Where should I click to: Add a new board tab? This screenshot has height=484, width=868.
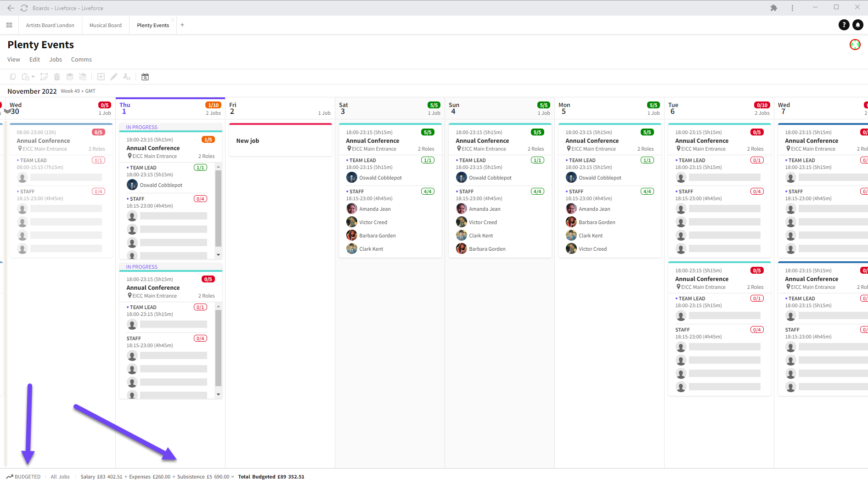182,25
